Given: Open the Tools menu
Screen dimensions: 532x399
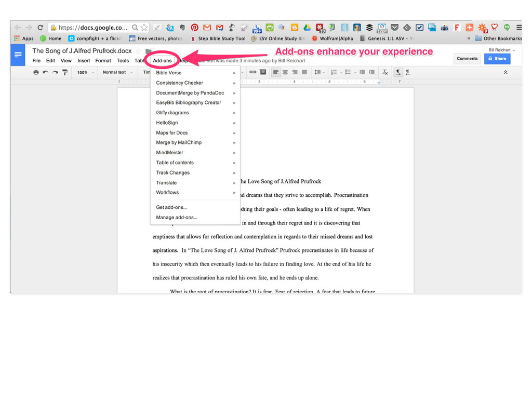Looking at the screenshot, I should pyautogui.click(x=123, y=61).
